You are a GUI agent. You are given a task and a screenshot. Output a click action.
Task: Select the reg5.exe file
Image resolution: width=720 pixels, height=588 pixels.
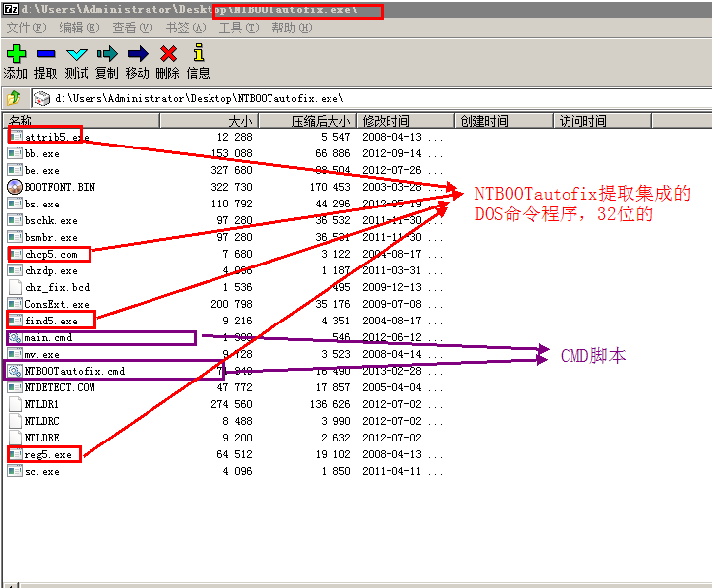[48, 454]
